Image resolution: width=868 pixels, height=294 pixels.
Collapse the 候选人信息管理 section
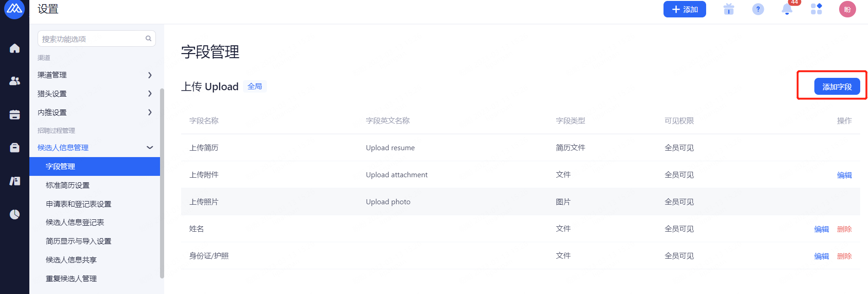[149, 147]
